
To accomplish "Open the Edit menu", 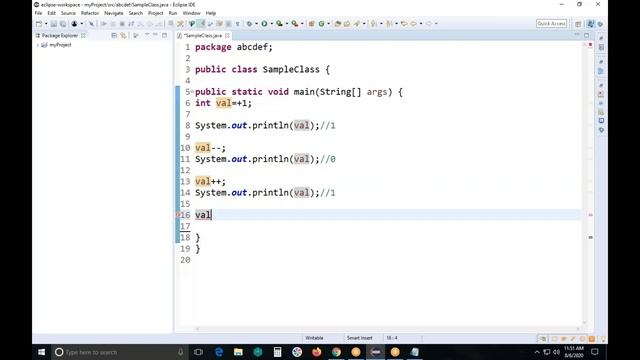I will pos(51,13).
